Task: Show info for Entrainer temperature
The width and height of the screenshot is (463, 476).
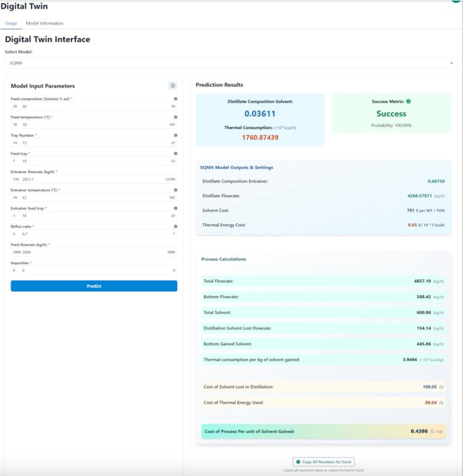Action: point(175,190)
